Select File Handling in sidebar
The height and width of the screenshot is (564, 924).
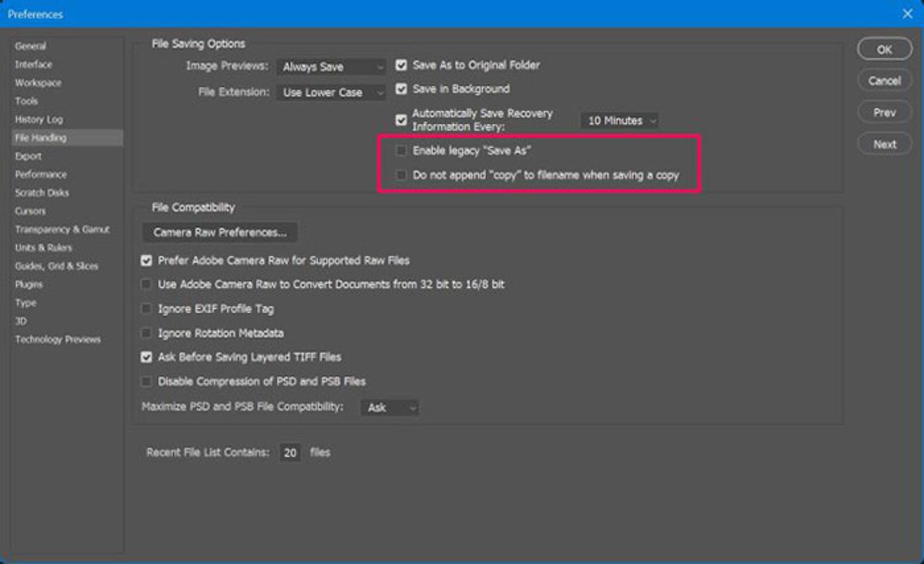tap(67, 138)
